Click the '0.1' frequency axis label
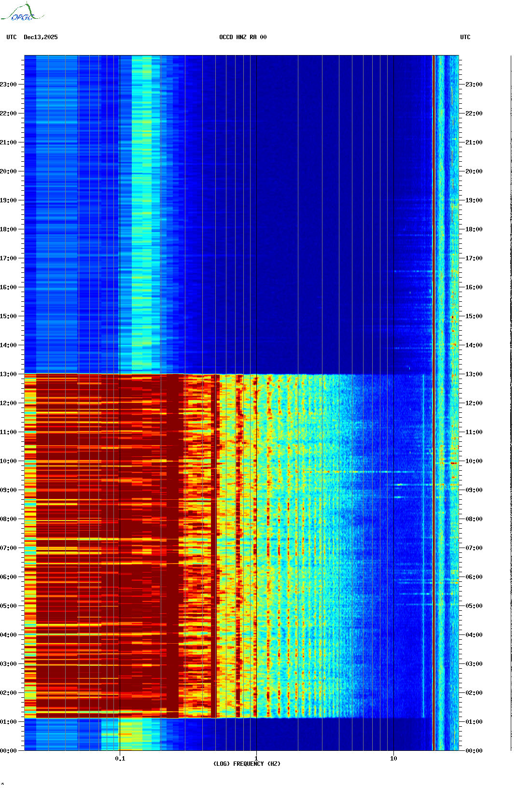The image size is (532, 789). (120, 758)
